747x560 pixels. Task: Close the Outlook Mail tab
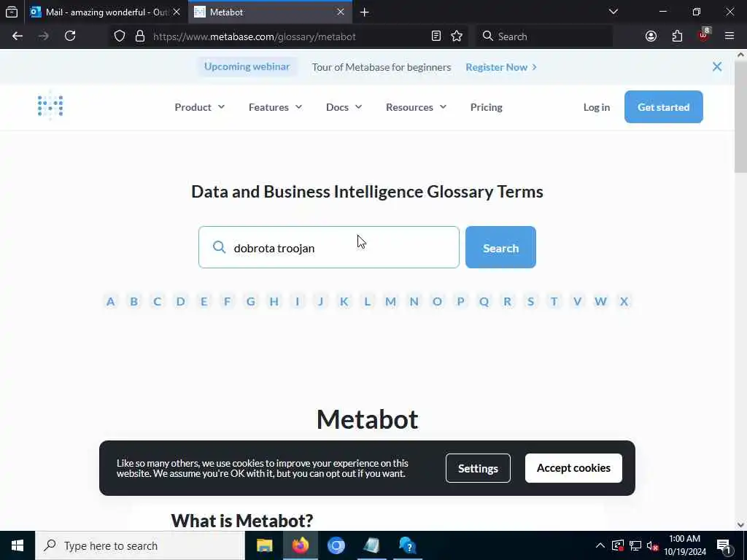(x=177, y=12)
